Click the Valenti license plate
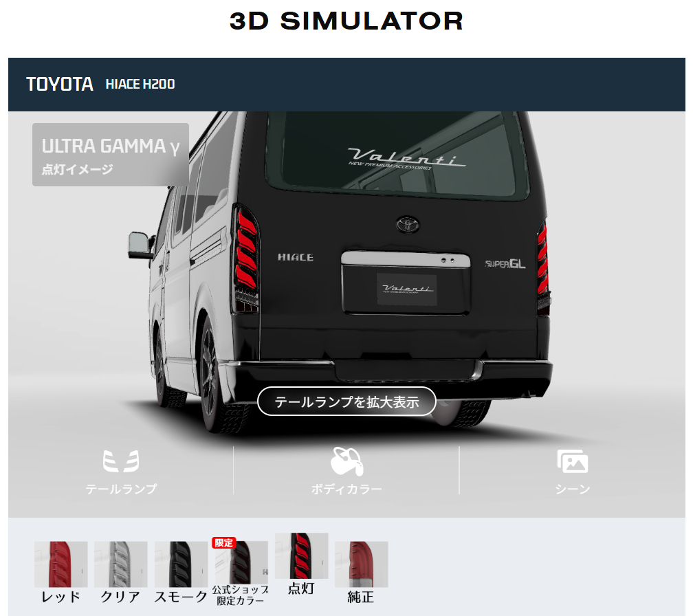This screenshot has width=693, height=616. click(x=407, y=289)
